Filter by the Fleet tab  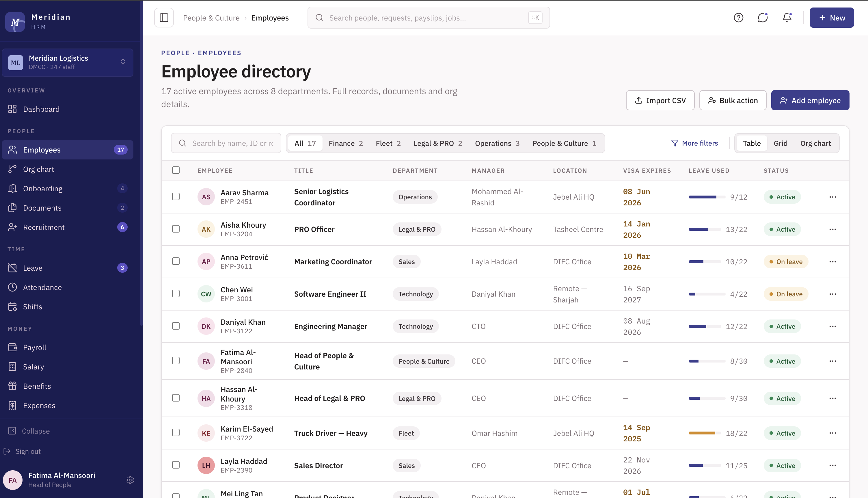388,143
